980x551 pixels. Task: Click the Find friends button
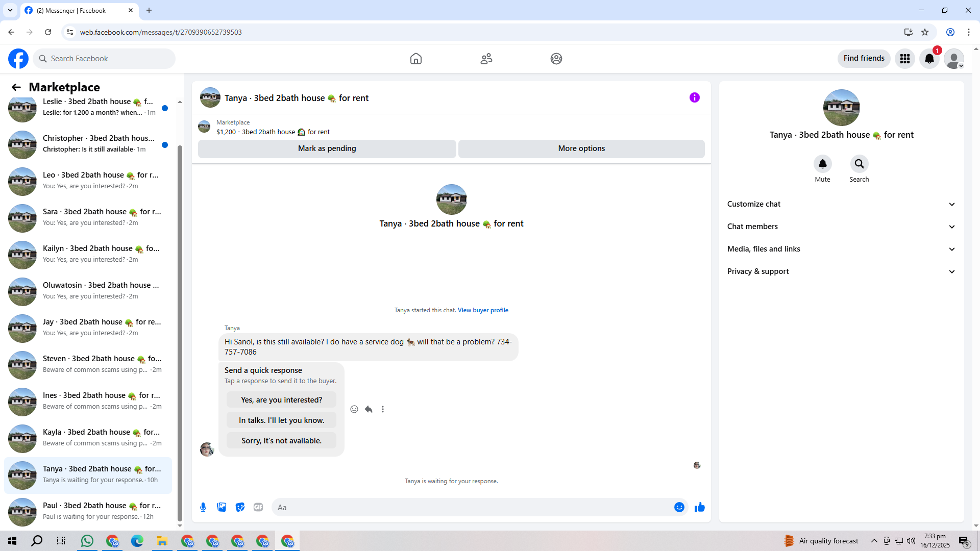coord(864,59)
